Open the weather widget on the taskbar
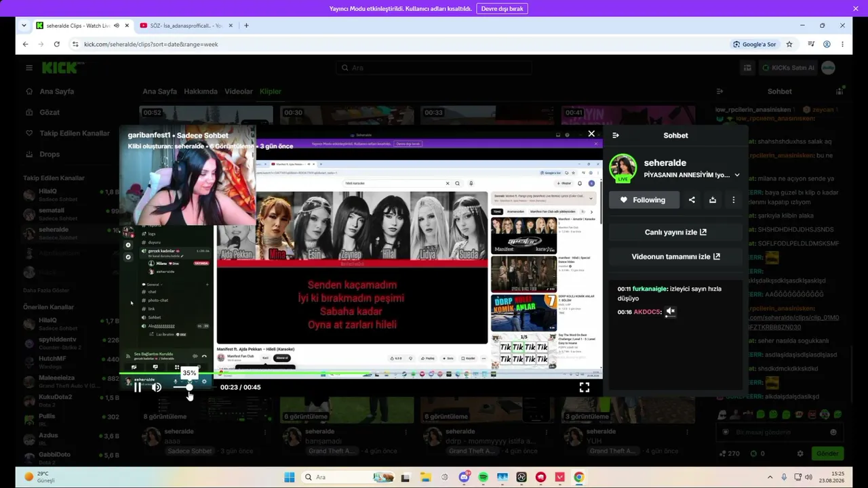Image resolution: width=868 pixels, height=488 pixels. (39, 477)
